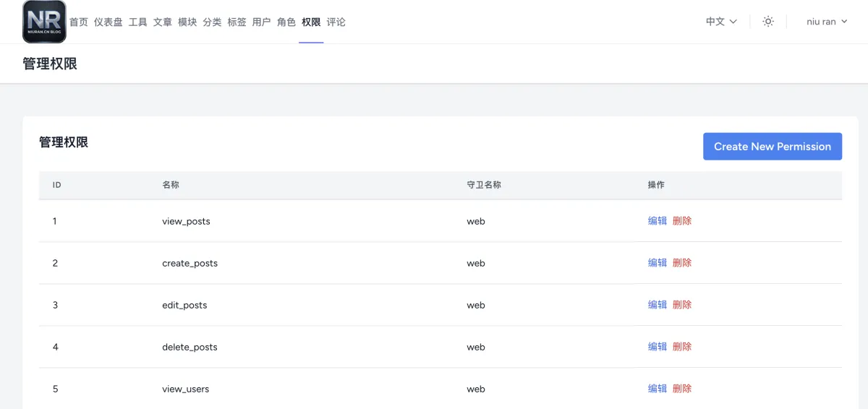868x409 pixels.
Task: Go to the 用户 users page
Action: click(261, 22)
